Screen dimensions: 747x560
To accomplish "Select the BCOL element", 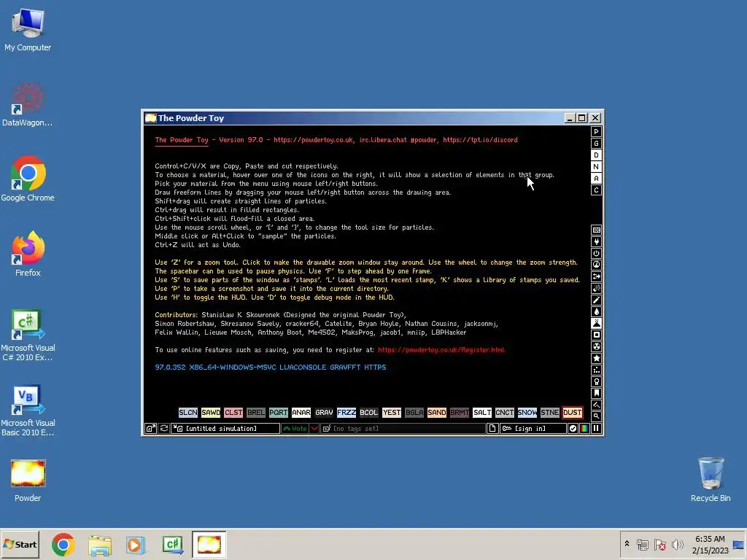I will point(368,413).
